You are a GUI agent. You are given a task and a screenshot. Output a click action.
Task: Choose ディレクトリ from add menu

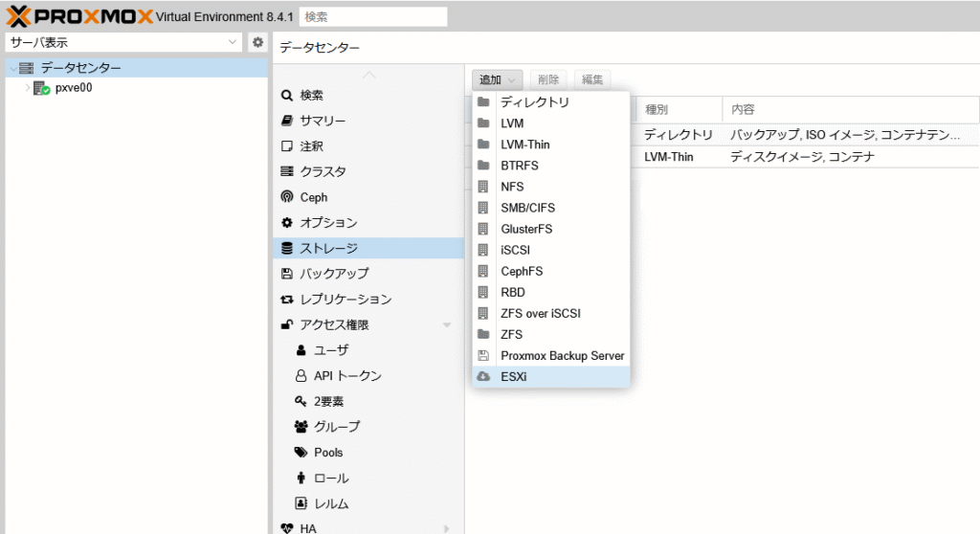coord(551,102)
